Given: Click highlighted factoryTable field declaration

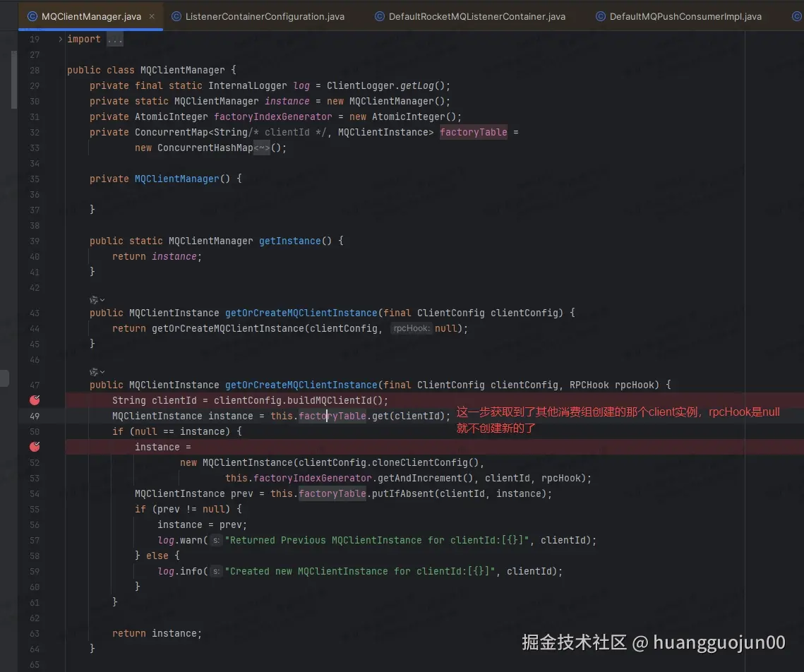Looking at the screenshot, I should (x=473, y=132).
